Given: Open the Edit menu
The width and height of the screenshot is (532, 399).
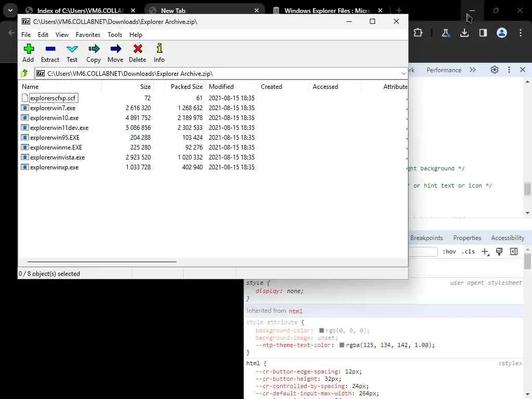Looking at the screenshot, I should (x=43, y=35).
